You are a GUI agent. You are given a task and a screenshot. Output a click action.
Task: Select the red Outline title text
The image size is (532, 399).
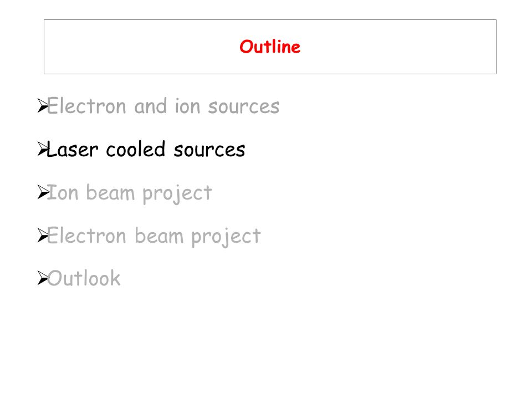tap(270, 47)
